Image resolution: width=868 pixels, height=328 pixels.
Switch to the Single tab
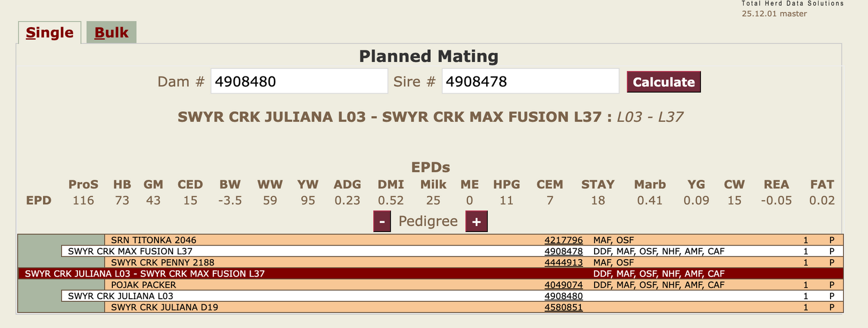(49, 33)
